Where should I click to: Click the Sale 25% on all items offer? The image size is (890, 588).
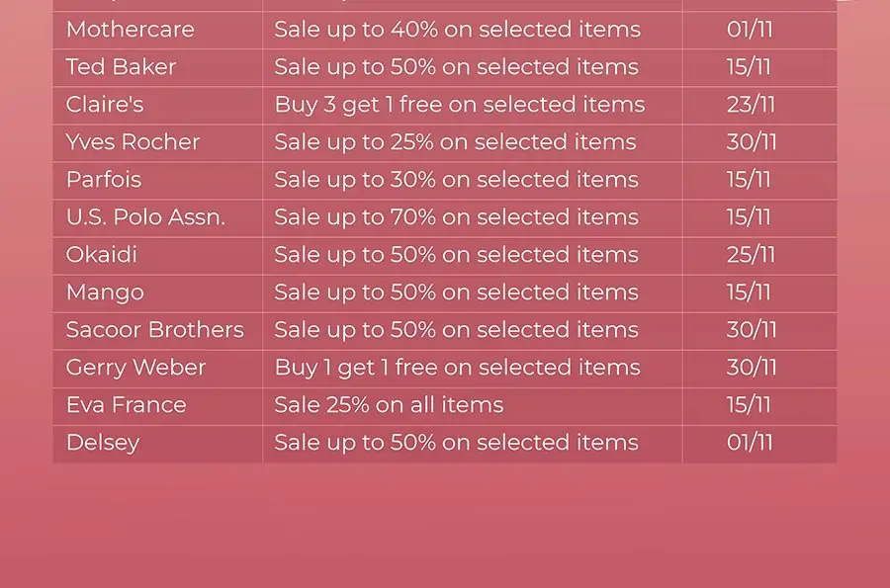coord(389,405)
